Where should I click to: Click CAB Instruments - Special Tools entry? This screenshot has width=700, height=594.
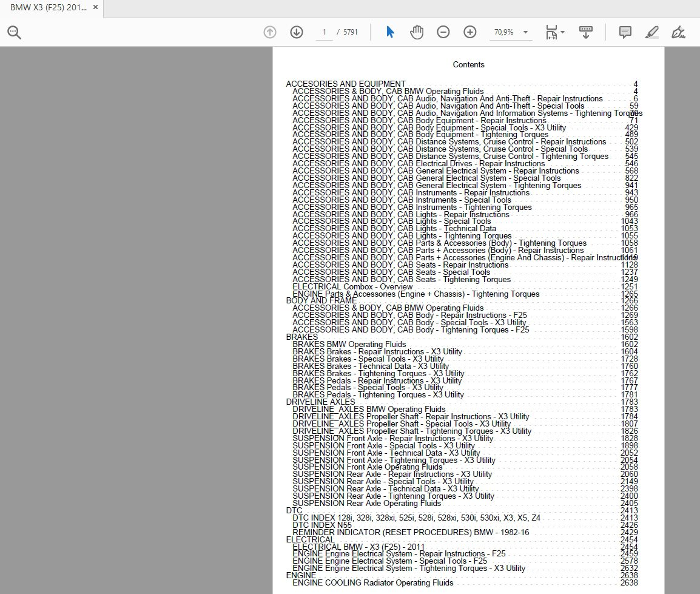[402, 200]
